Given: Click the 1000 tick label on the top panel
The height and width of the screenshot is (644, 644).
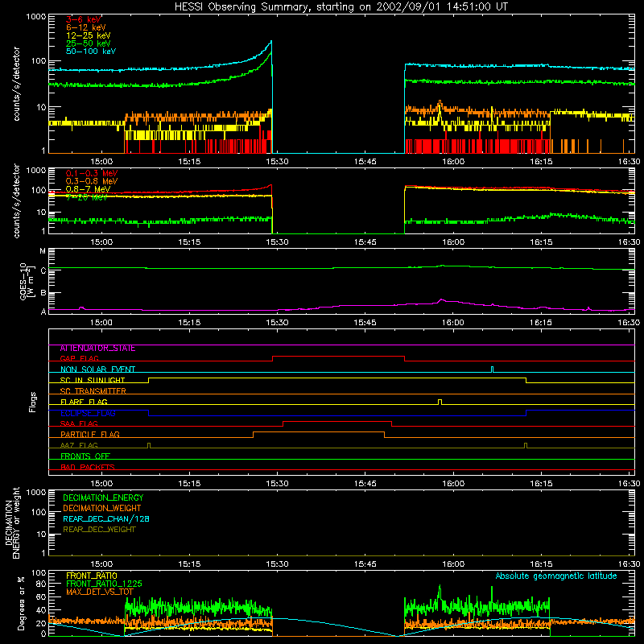Looking at the screenshot, I should 35,17.
